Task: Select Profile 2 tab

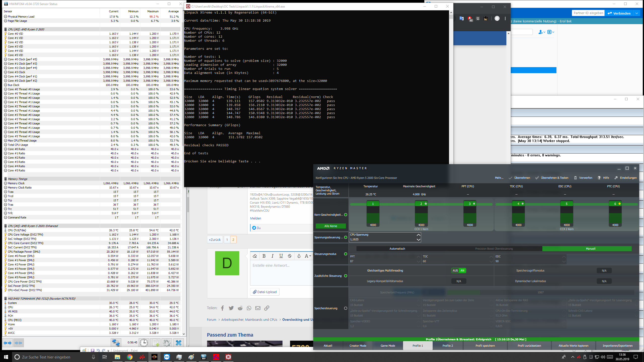Action: coord(448,346)
